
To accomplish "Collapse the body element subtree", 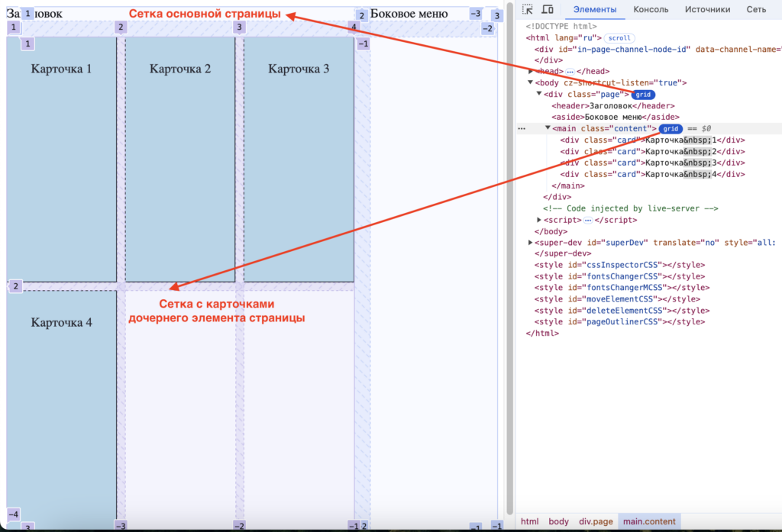I will click(530, 82).
